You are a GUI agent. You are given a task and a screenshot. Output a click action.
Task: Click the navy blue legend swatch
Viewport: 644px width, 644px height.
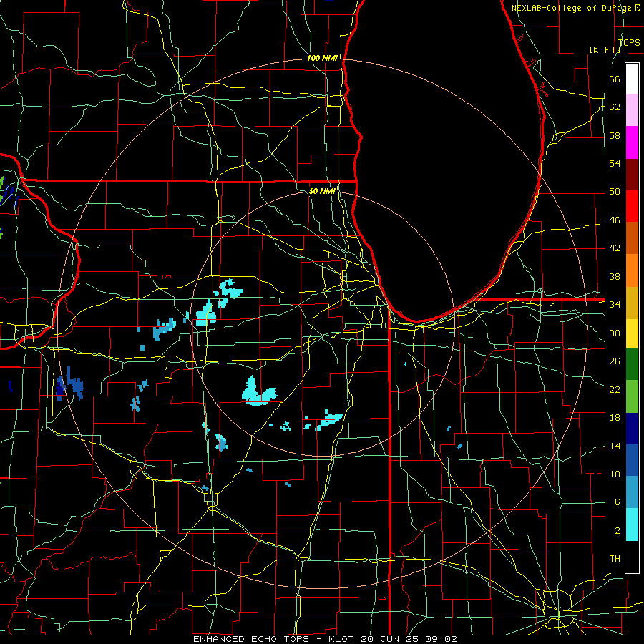pyautogui.click(x=632, y=429)
